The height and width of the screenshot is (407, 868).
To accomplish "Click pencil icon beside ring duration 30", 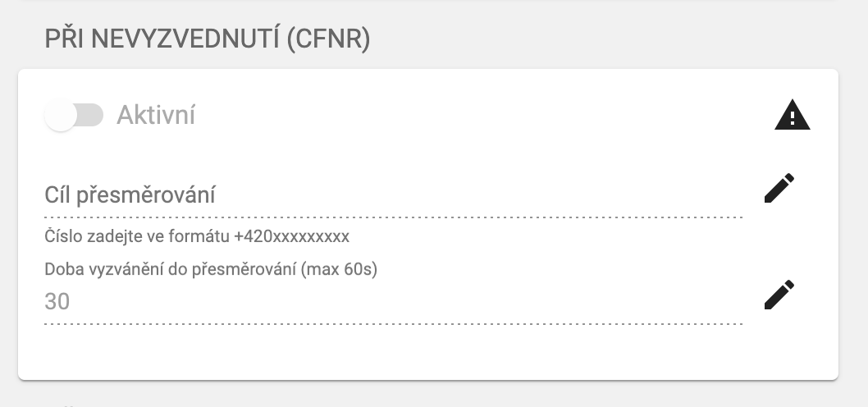I will coord(779,295).
